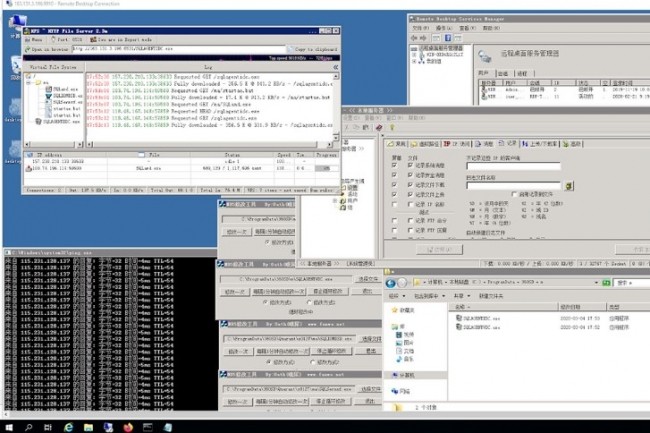Click the browse icon beside the log file name field

point(569,186)
